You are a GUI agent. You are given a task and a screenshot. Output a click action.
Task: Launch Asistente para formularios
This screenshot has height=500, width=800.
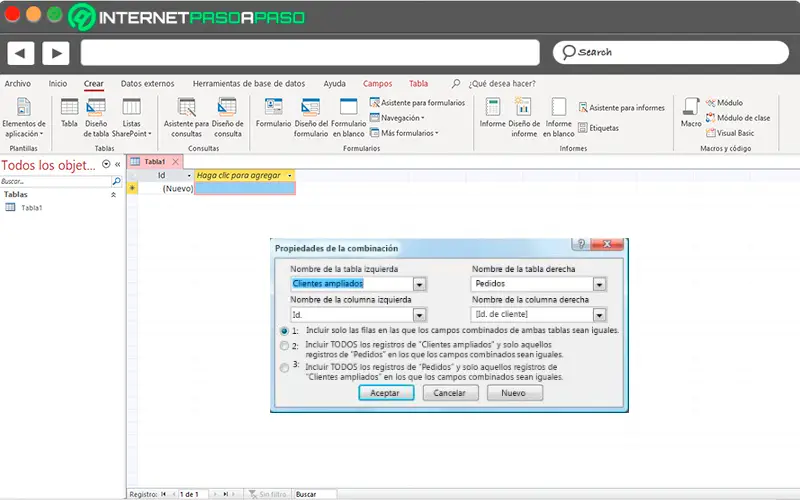(x=417, y=103)
